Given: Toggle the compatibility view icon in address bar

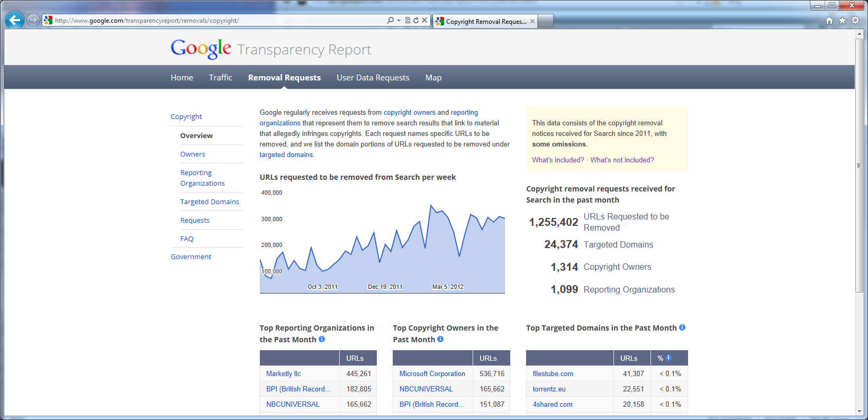Looking at the screenshot, I should click(408, 21).
